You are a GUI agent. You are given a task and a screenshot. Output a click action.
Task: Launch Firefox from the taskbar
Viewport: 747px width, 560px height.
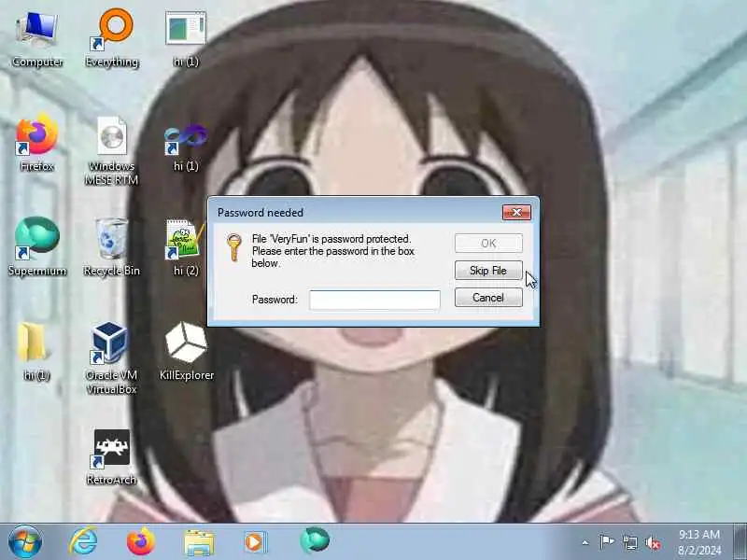click(141, 541)
